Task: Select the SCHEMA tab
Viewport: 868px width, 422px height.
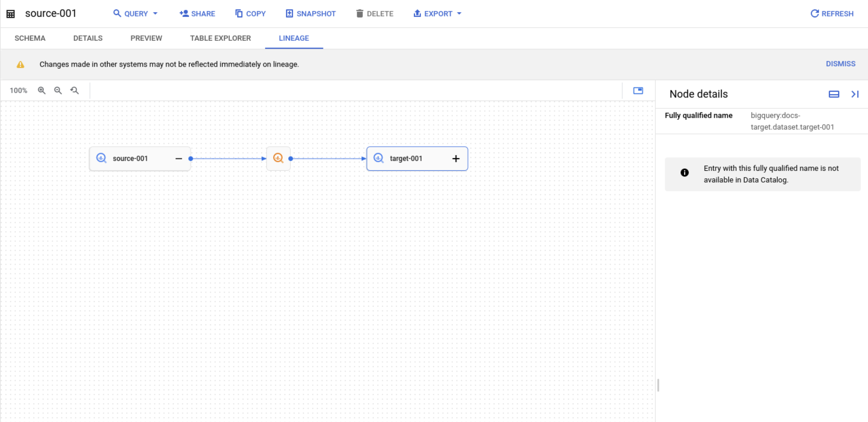Action: click(30, 38)
